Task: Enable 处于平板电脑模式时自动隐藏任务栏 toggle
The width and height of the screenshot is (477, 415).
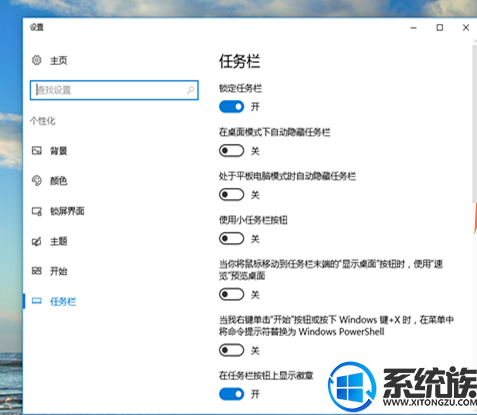Action: [x=231, y=195]
